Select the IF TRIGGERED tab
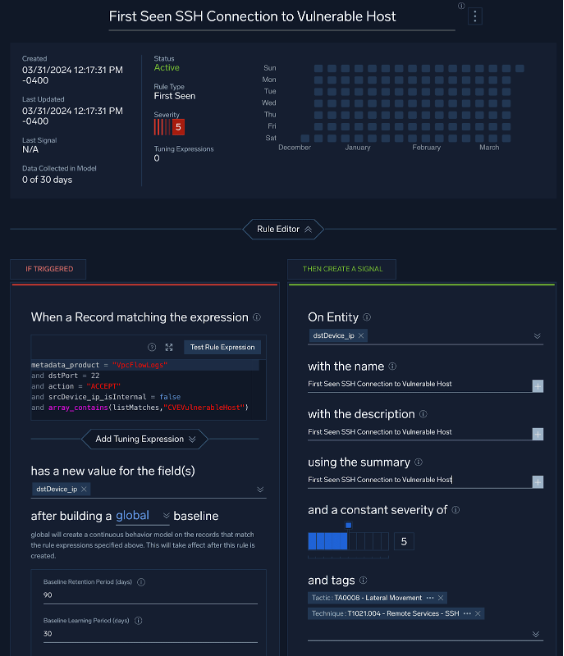The width and height of the screenshot is (564, 656). (49, 269)
